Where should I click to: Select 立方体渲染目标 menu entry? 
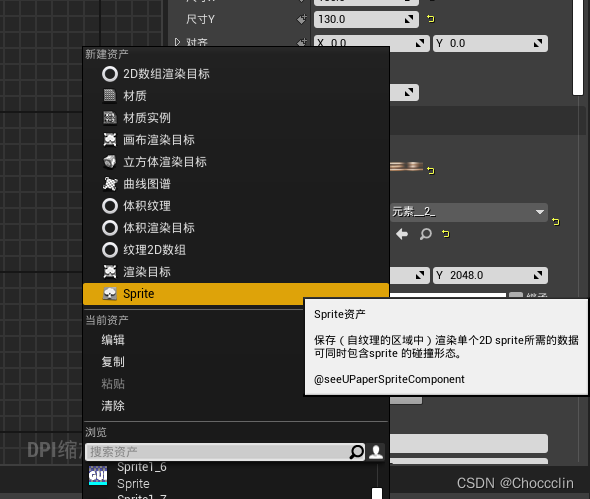236,162
